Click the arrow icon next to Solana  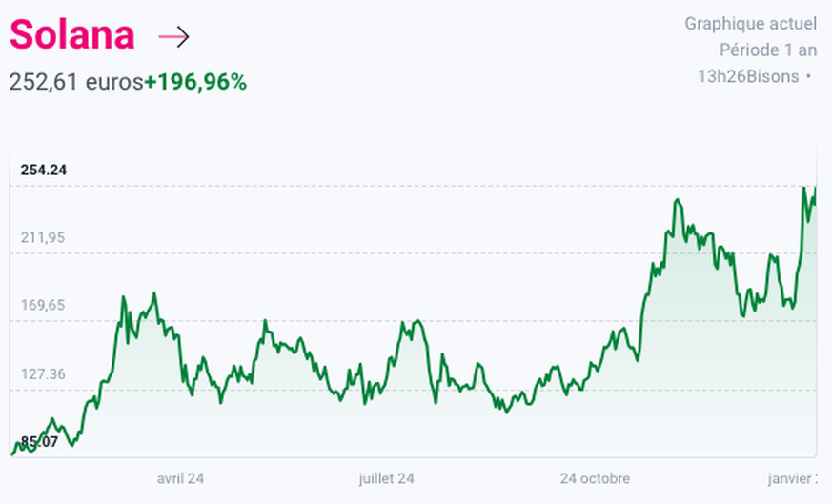[x=173, y=37]
